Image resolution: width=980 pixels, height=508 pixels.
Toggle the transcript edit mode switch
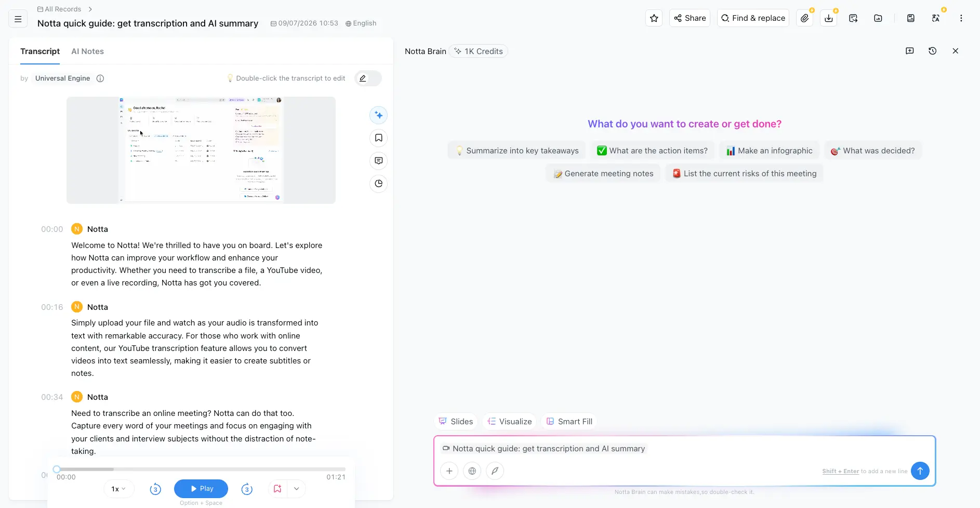tap(368, 79)
